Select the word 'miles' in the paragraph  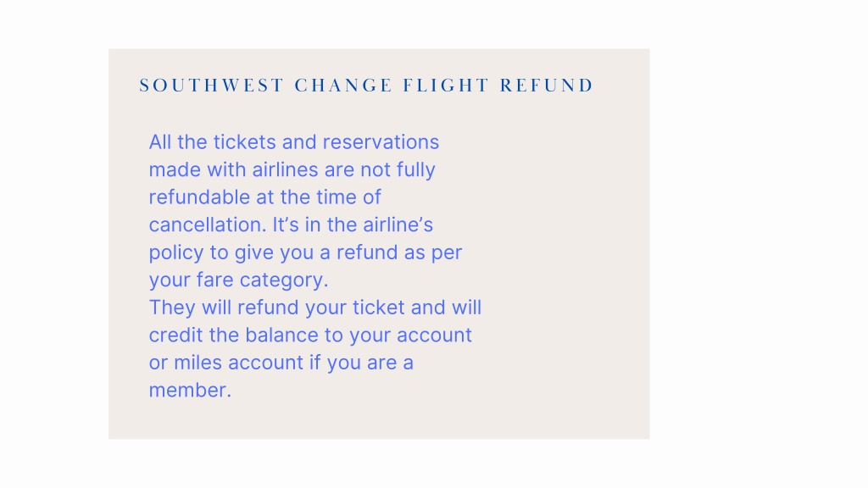click(x=198, y=363)
